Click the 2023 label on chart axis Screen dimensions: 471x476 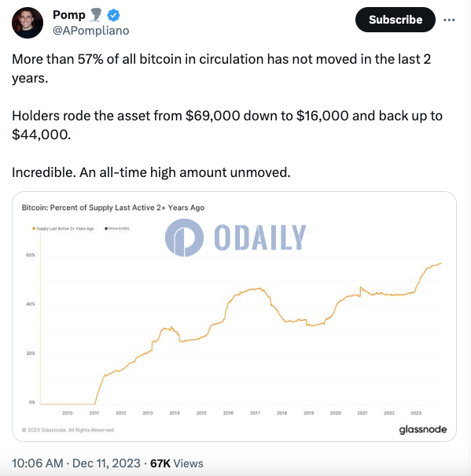(x=416, y=413)
